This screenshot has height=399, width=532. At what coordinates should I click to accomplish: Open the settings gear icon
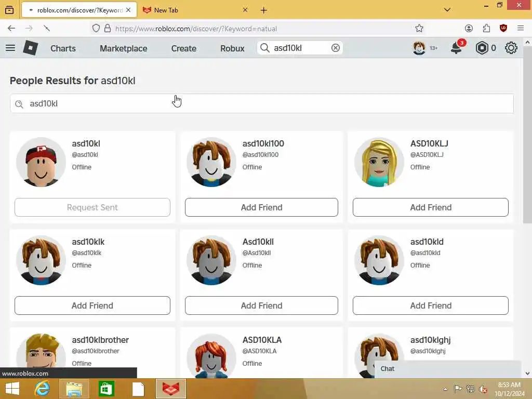tap(511, 48)
